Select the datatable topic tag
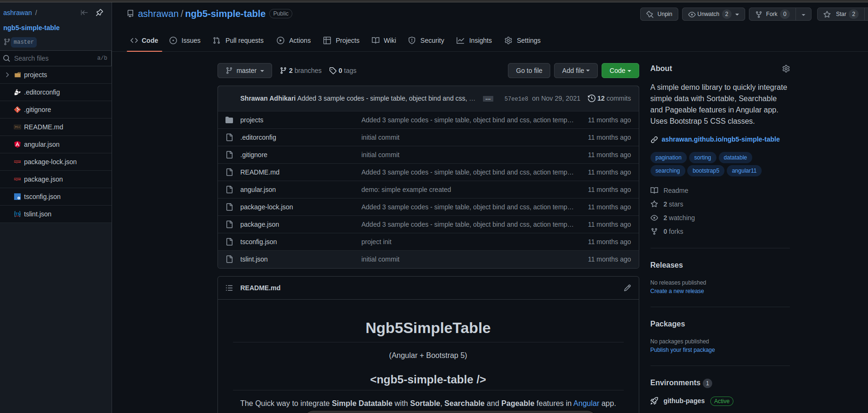Image resolution: width=868 pixels, height=413 pixels. click(x=735, y=158)
